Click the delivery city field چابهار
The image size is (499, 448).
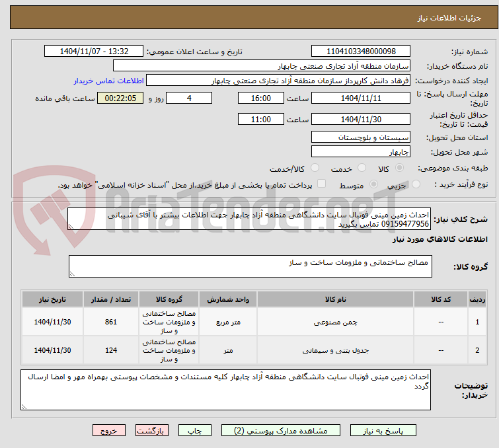[361, 152]
